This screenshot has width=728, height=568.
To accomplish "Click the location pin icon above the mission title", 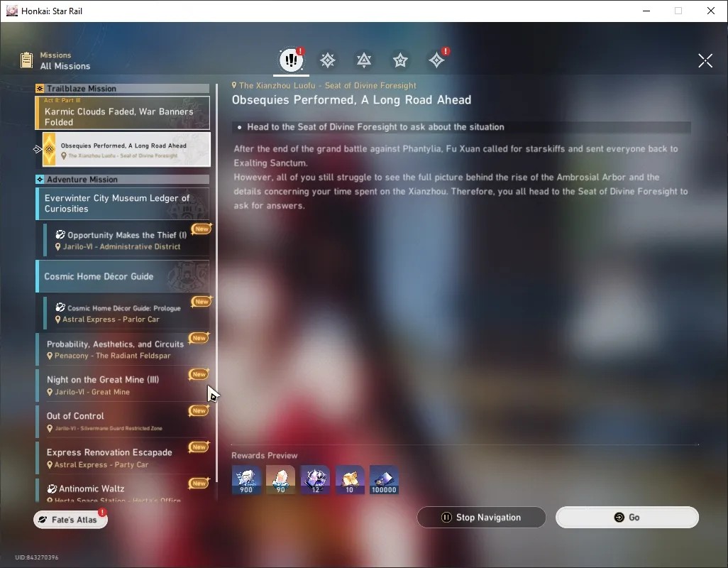I will click(234, 85).
